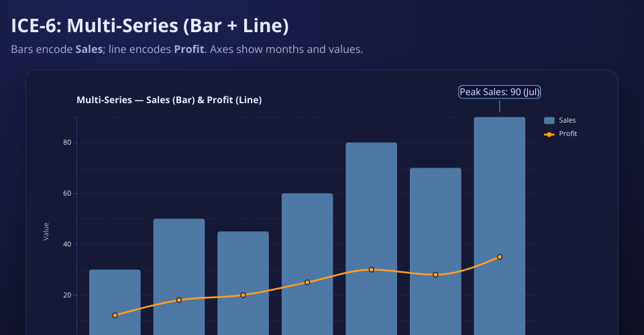644x335 pixels.
Task: Click the Profit marker at value 28
Action: pyautogui.click(x=435, y=275)
